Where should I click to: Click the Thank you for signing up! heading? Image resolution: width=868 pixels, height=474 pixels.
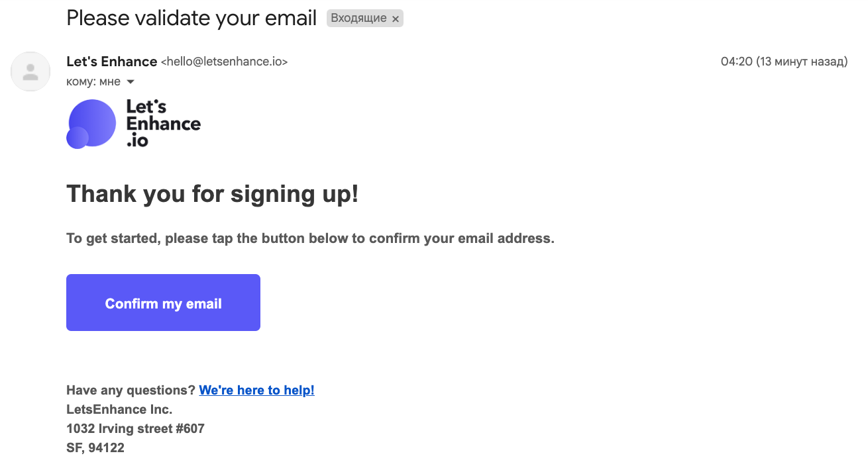213,194
